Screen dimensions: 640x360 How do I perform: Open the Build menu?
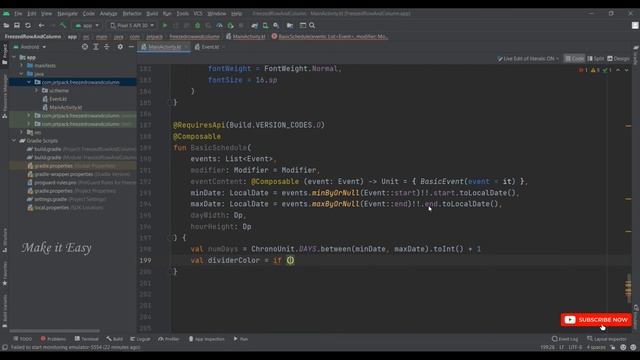coord(152,13)
